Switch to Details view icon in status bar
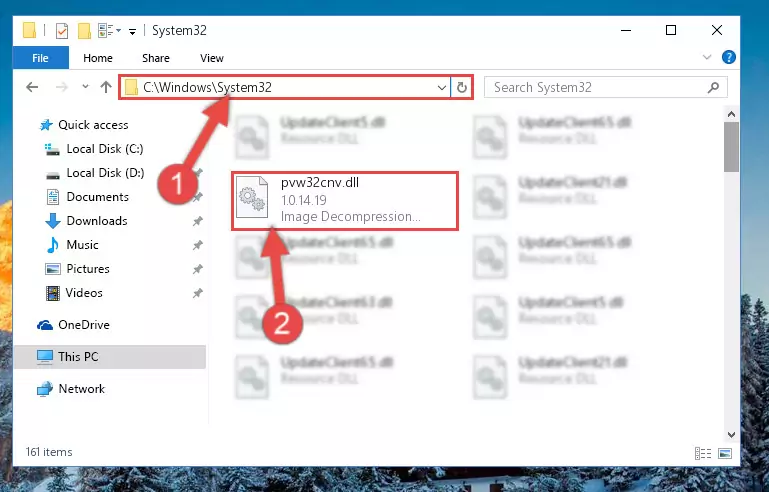769x492 pixels. point(703,453)
